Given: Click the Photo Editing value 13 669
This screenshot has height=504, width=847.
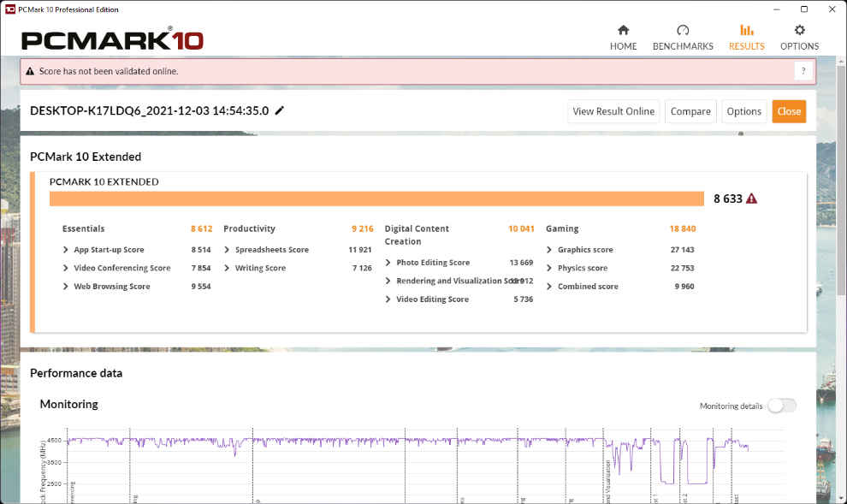Looking at the screenshot, I should (x=521, y=263).
